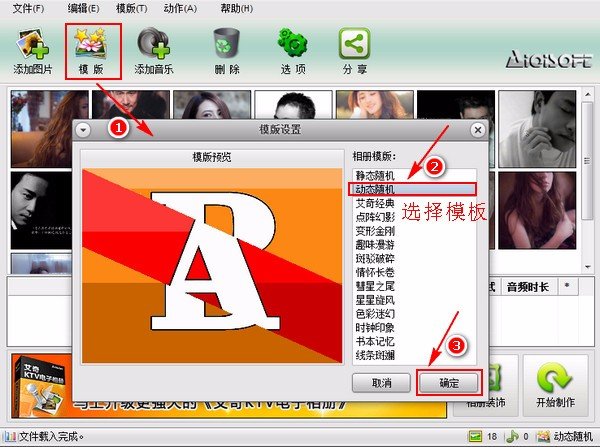Select the 色彩迷幻 template
Viewport: 600px width, 447px height.
414,313
